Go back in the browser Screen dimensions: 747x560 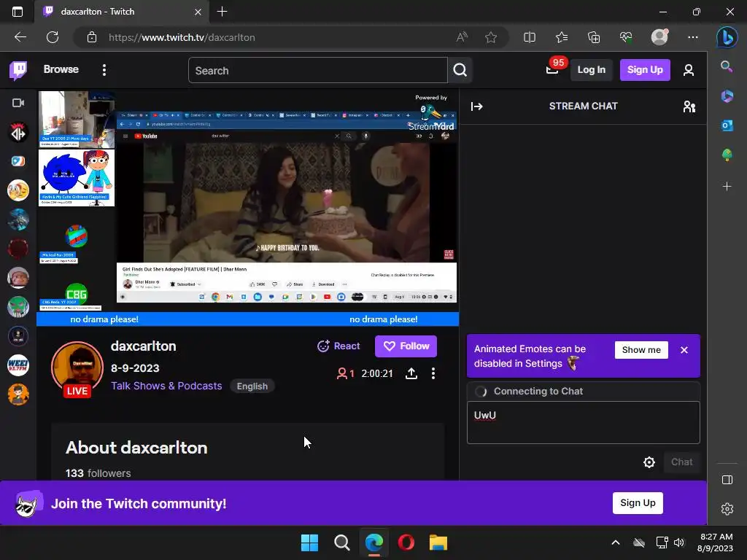click(20, 37)
